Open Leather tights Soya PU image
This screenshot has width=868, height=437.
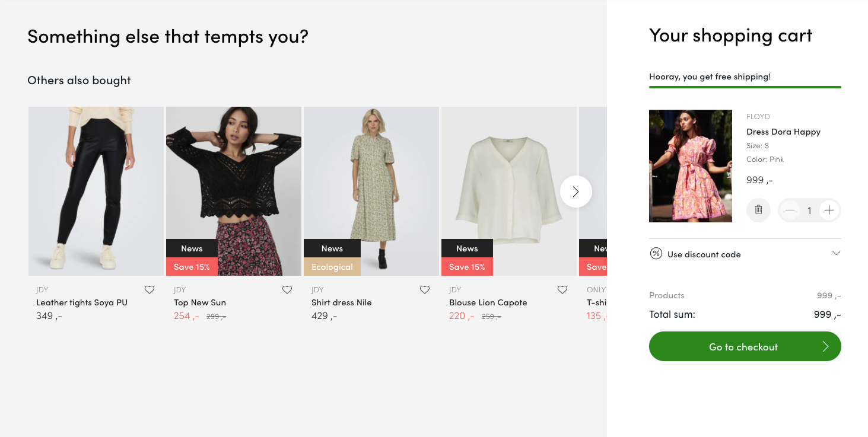pyautogui.click(x=96, y=191)
